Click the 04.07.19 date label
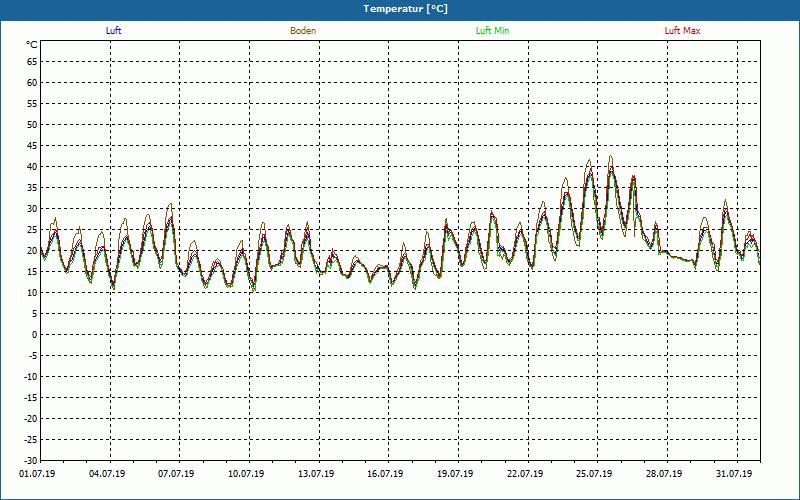This screenshot has height=500, width=800. [107, 474]
